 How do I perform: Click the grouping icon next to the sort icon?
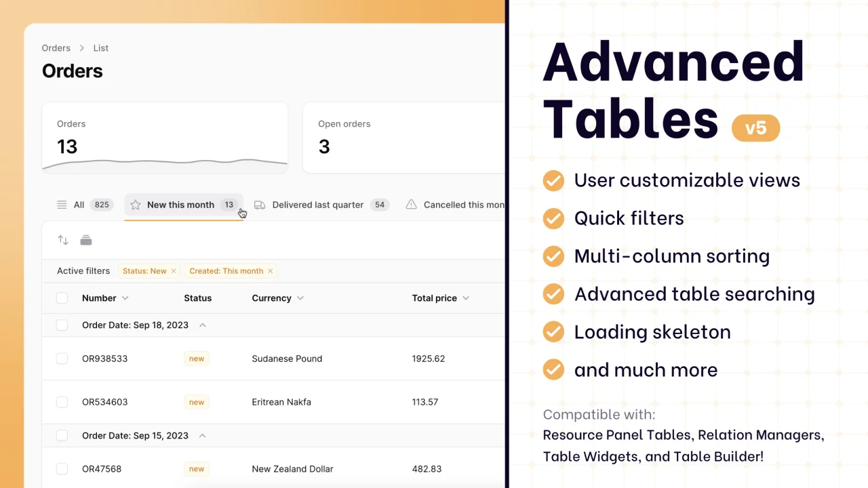point(85,240)
